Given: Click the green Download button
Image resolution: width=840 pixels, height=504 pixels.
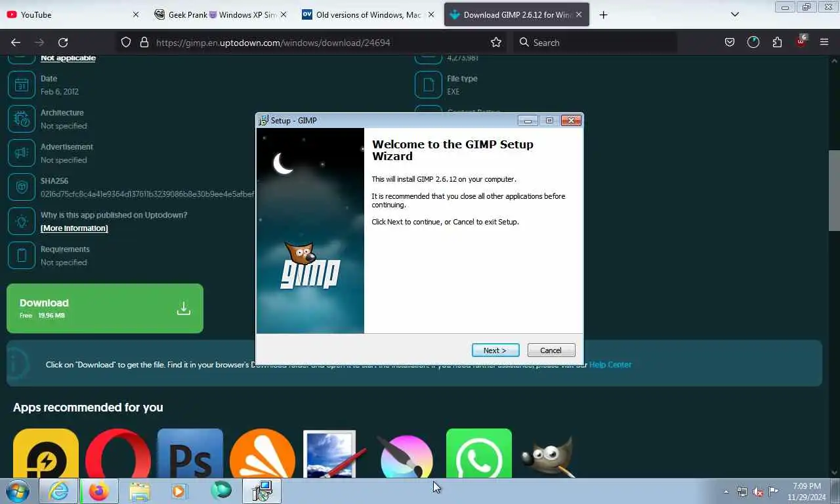Looking at the screenshot, I should coord(105,308).
